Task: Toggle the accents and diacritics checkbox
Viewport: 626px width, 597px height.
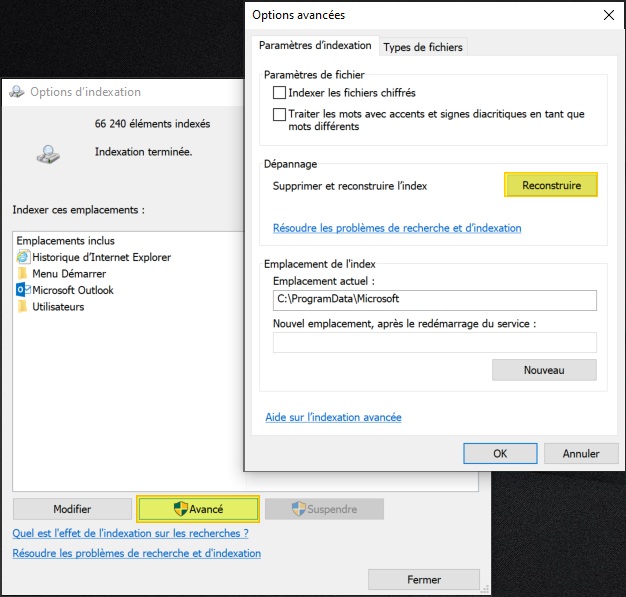Action: coord(279,114)
